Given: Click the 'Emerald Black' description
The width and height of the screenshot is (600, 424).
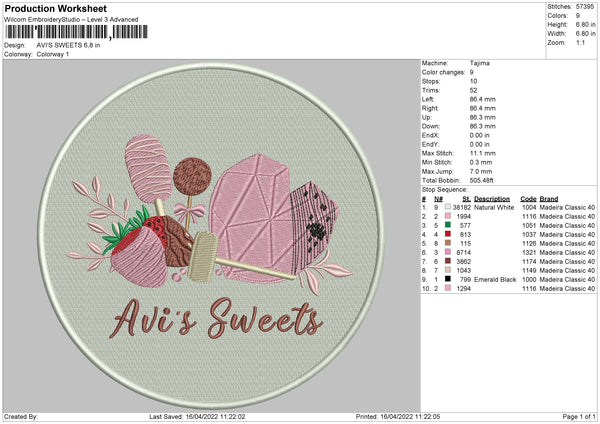Looking at the screenshot, I should 495,279.
